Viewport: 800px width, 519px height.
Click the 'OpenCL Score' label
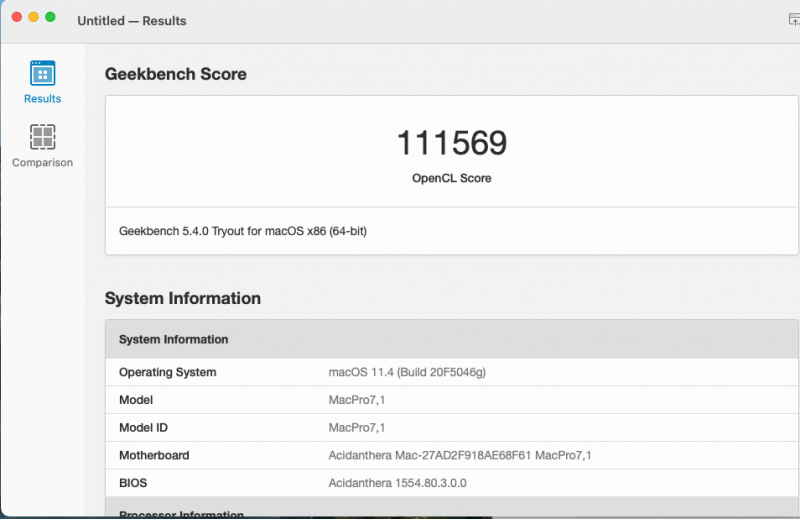pos(452,178)
